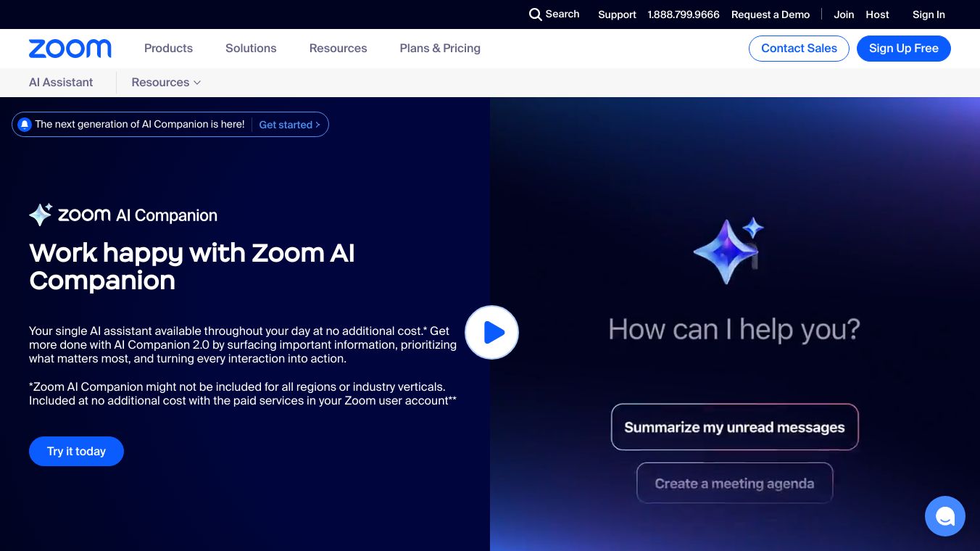
Task: Click the 'How can I help you?' text
Action: coord(734,330)
